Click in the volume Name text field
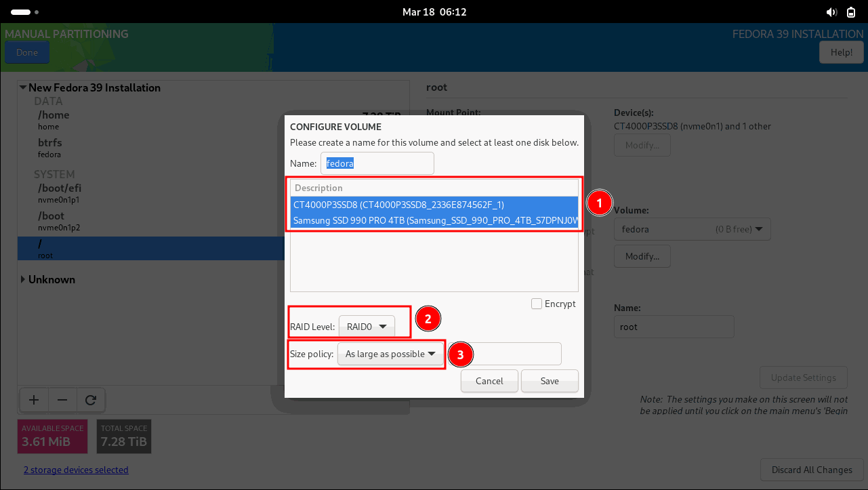868x490 pixels. pyautogui.click(x=377, y=163)
